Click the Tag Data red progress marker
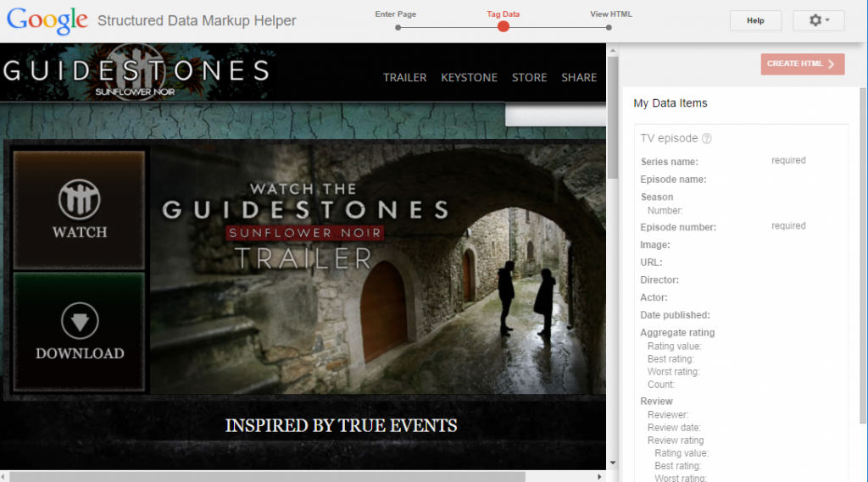Image resolution: width=868 pixels, height=482 pixels. click(504, 26)
